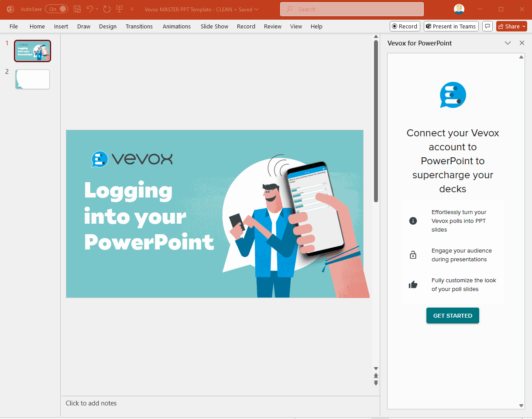This screenshot has width=532, height=419.
Task: Open the Slide Show ribbon tab
Action: (x=214, y=26)
